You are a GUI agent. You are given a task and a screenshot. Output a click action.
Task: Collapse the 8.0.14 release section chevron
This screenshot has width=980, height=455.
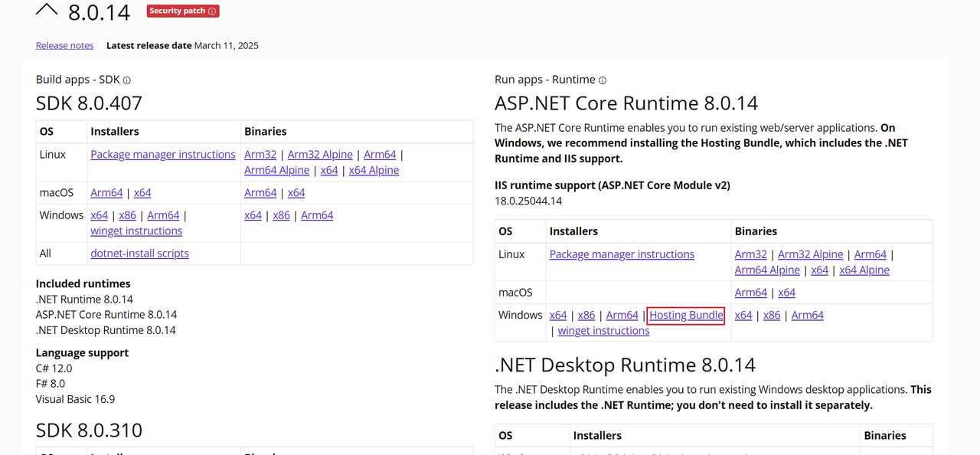[x=47, y=10]
